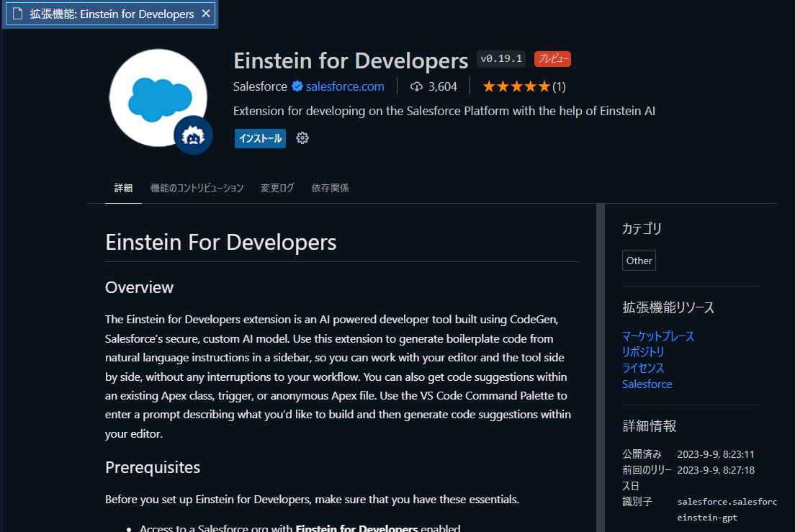Click the 3,604 install count
The image size is (795, 532).
(443, 86)
